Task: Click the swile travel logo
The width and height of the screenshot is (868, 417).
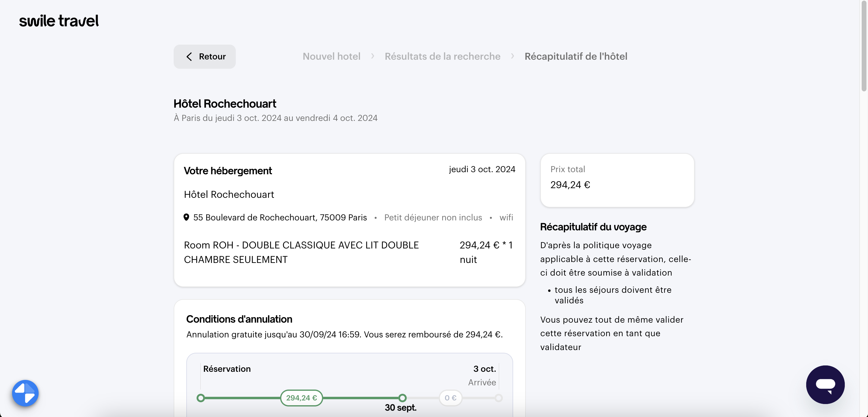Action: click(58, 21)
